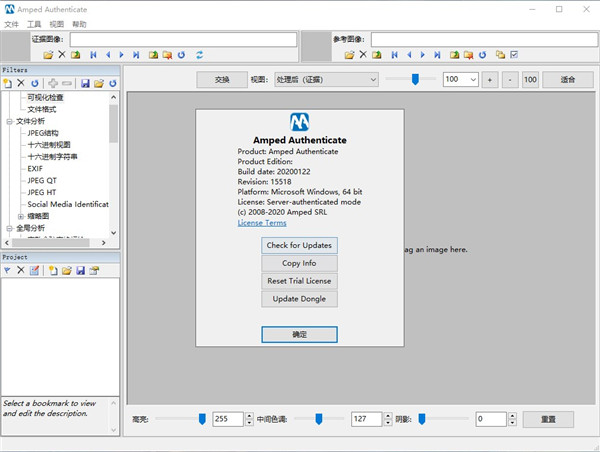This screenshot has width=600, height=452.
Task: Click red-marked folder icon in reference toolbar
Action: tap(468, 55)
